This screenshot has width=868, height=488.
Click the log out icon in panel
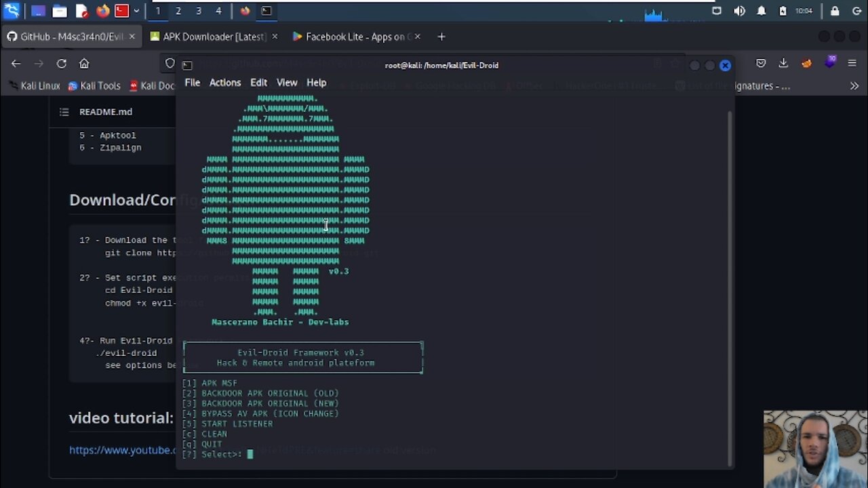click(857, 11)
